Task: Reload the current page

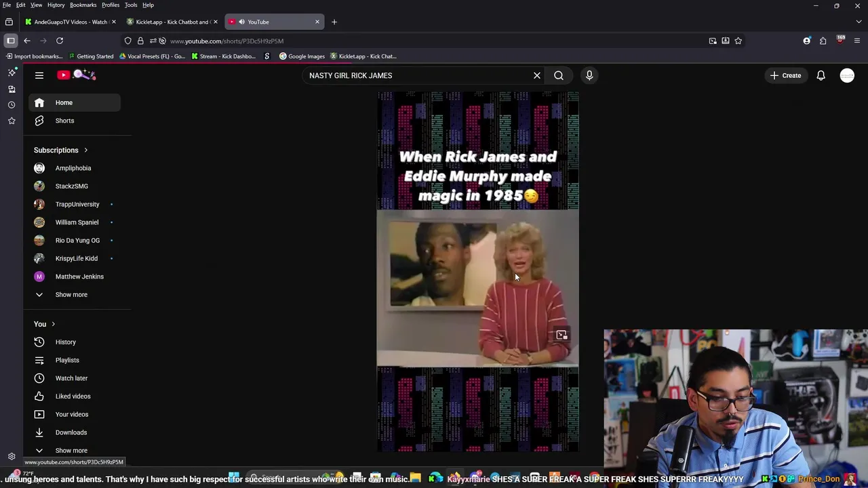Action: (x=60, y=41)
